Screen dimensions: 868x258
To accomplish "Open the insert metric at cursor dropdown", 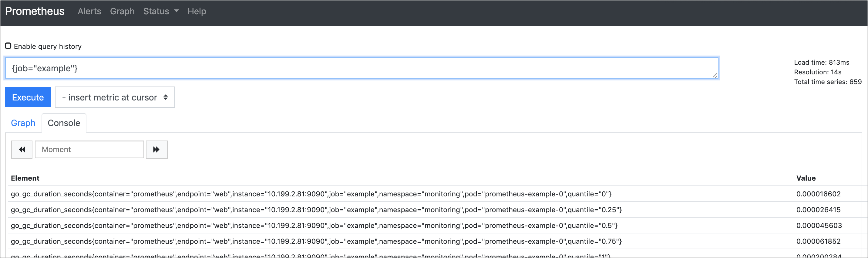I will [115, 97].
